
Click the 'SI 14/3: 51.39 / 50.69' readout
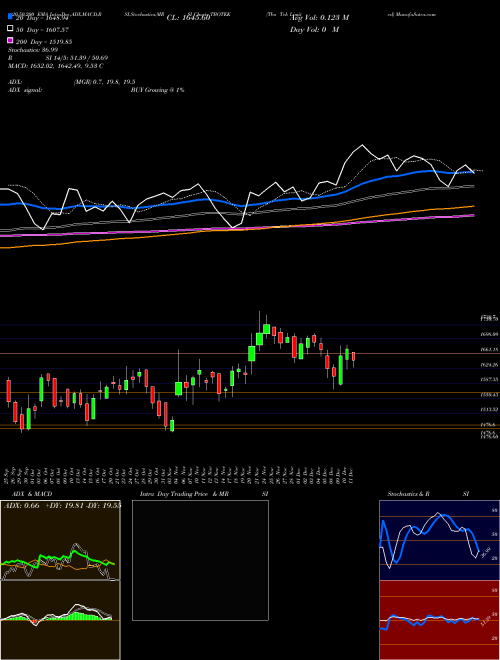click(x=77, y=58)
